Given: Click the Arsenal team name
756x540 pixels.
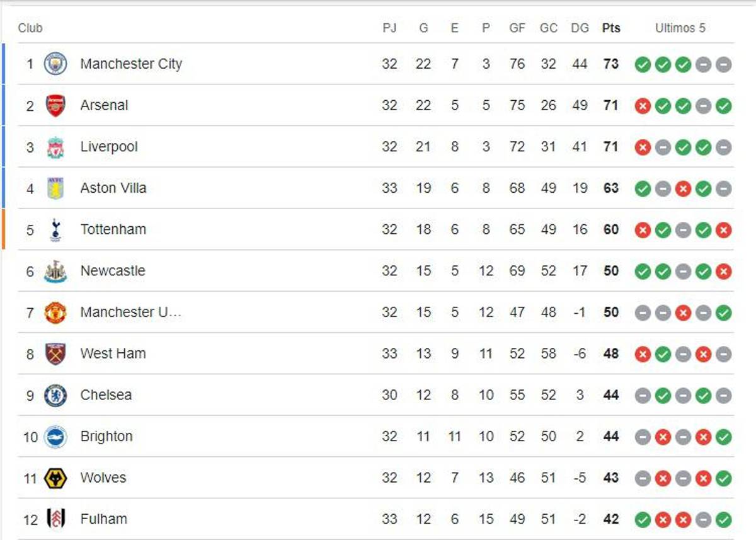Looking at the screenshot, I should 103,105.
